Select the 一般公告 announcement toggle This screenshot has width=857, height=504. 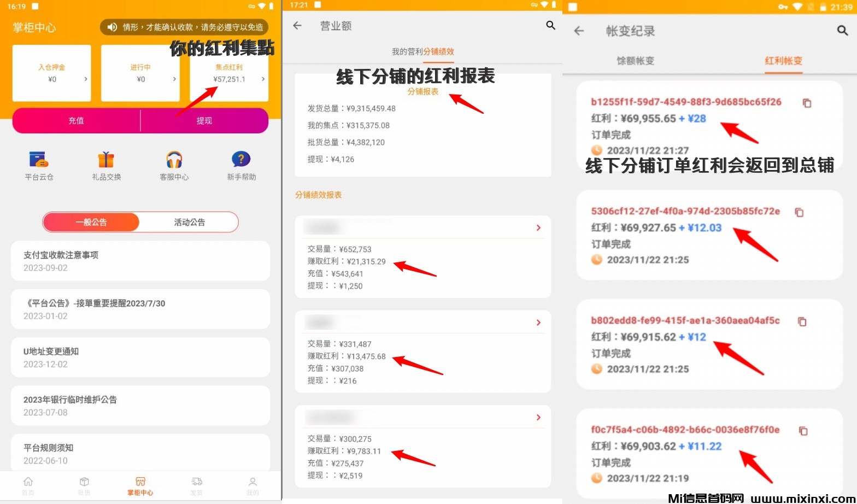pos(91,222)
